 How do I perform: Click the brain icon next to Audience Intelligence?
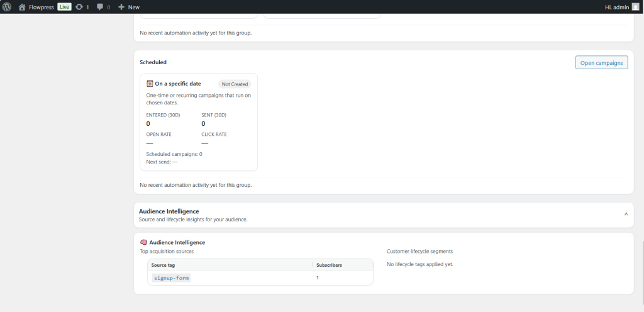[x=143, y=242]
